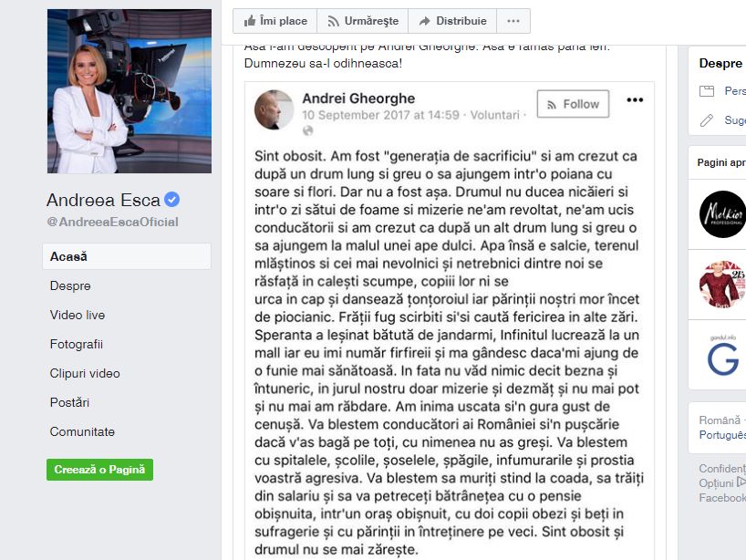Click the blue verified badge next to Andreea Esca

coord(171,200)
